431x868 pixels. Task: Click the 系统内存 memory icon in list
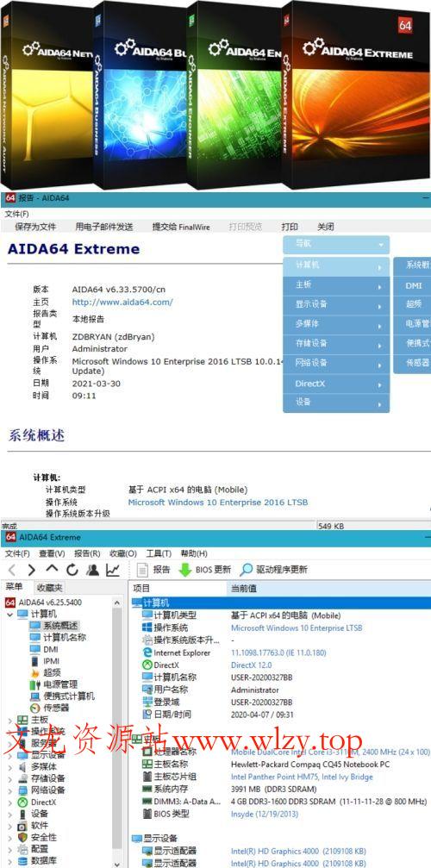coord(147,789)
